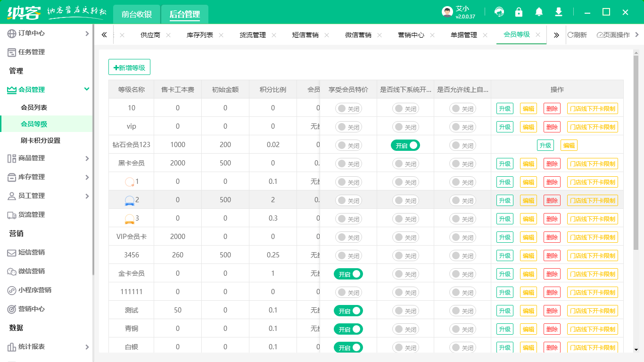644x362 pixels.
Task: Enable 享受会员特价 toggle for vip row
Action: pyautogui.click(x=348, y=127)
